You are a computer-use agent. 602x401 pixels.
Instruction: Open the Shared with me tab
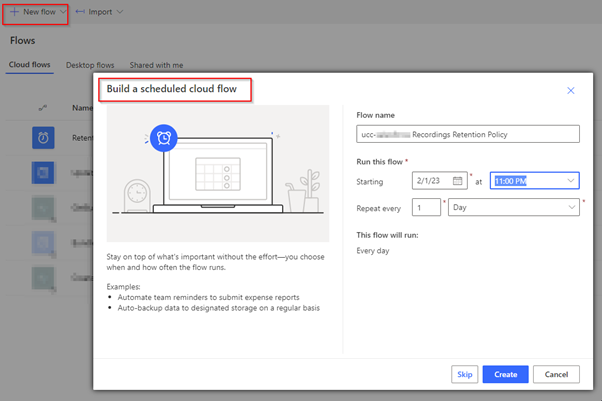pyautogui.click(x=156, y=65)
